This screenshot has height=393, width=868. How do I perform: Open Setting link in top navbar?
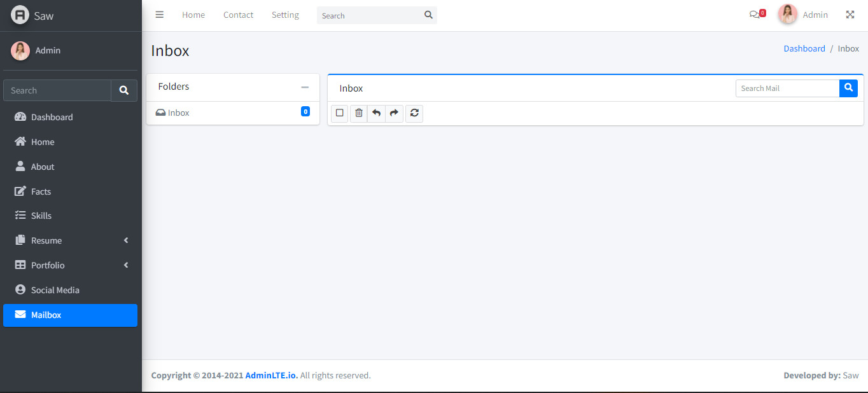(285, 15)
